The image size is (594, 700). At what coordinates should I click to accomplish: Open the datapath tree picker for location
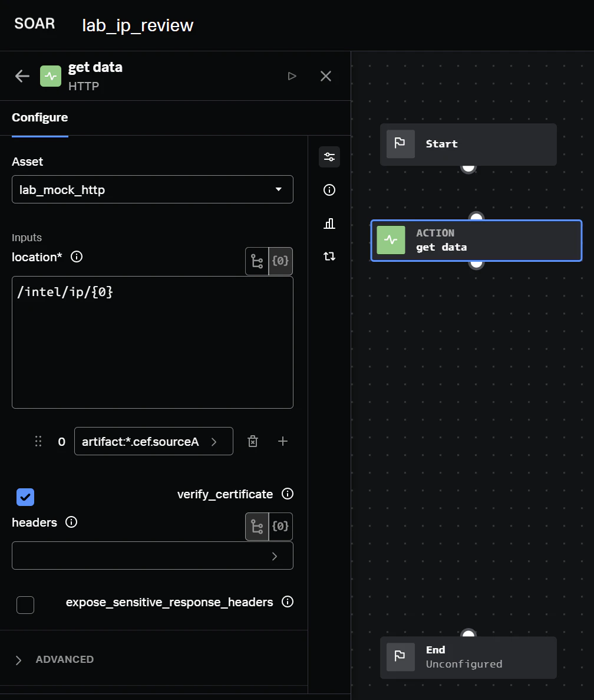coord(258,261)
